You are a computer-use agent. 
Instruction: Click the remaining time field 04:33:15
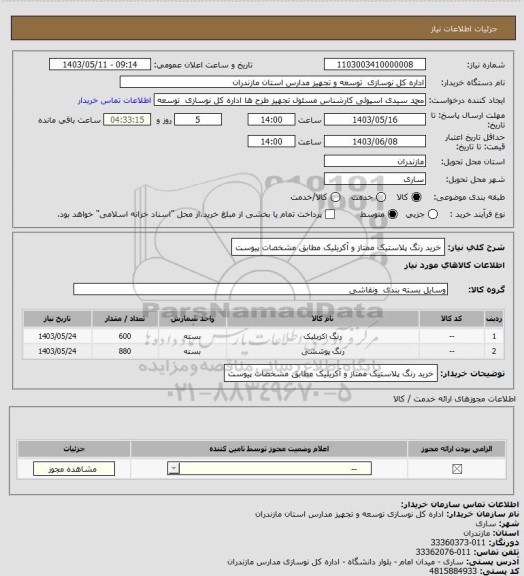(127, 120)
